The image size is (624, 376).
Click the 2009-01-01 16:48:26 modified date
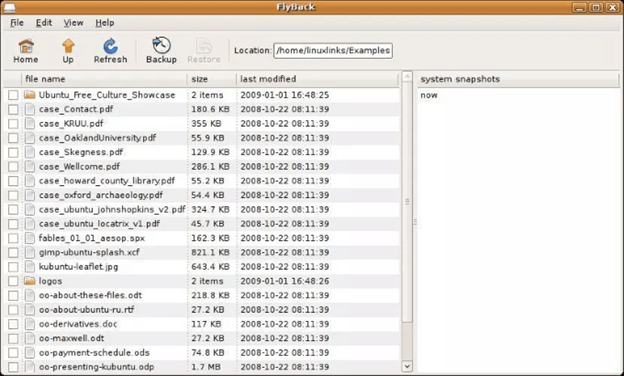click(x=285, y=281)
